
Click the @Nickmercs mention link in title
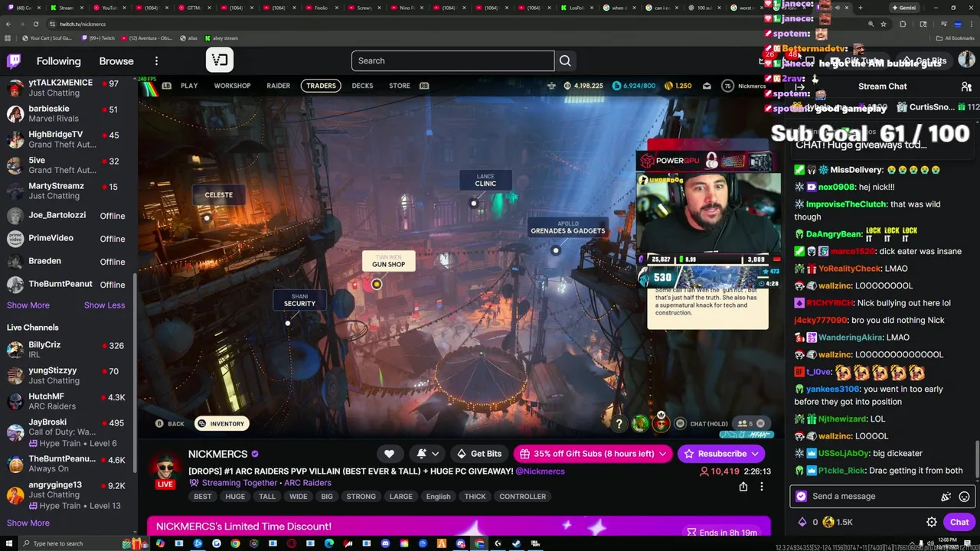coord(540,471)
